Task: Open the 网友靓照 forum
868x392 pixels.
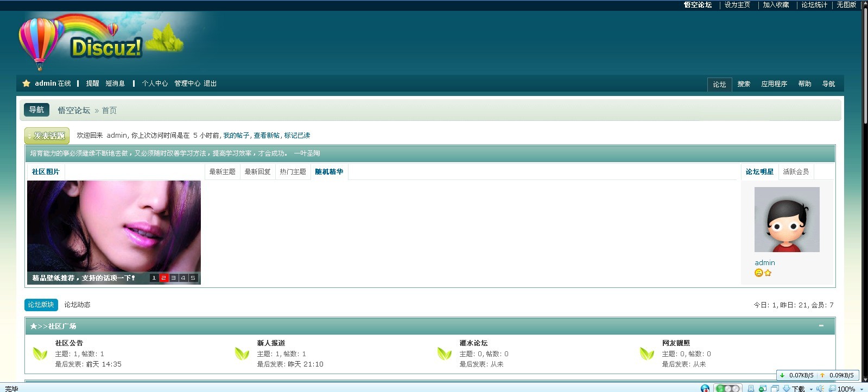Action: coord(676,343)
